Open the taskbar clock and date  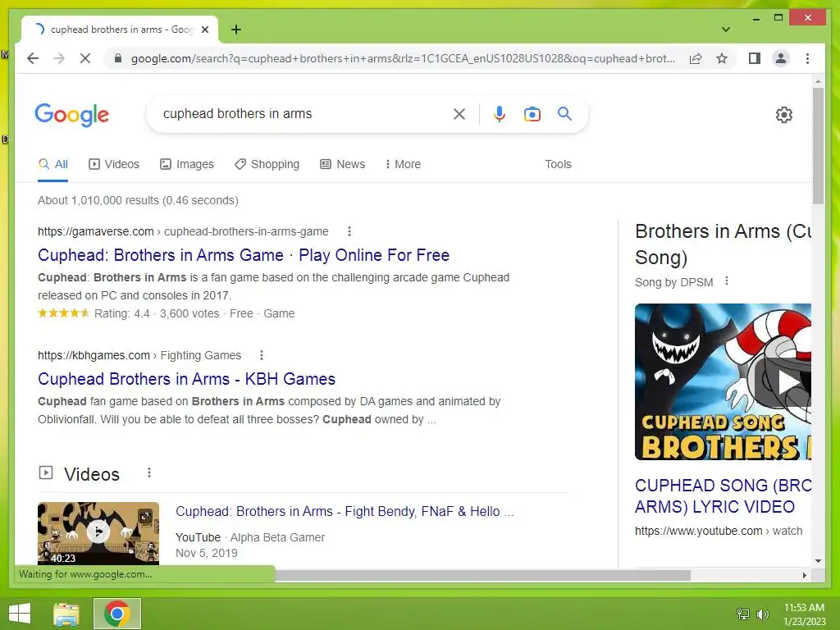pyautogui.click(x=804, y=614)
